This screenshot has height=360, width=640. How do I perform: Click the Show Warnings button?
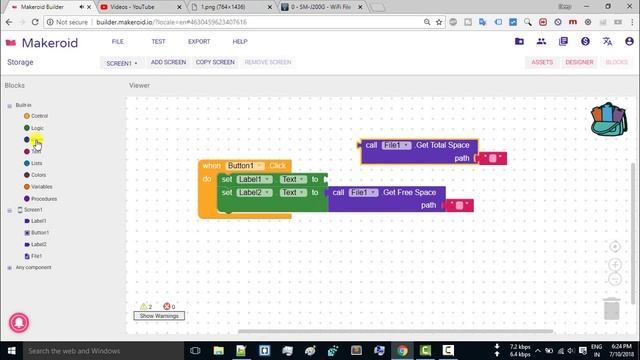159,316
